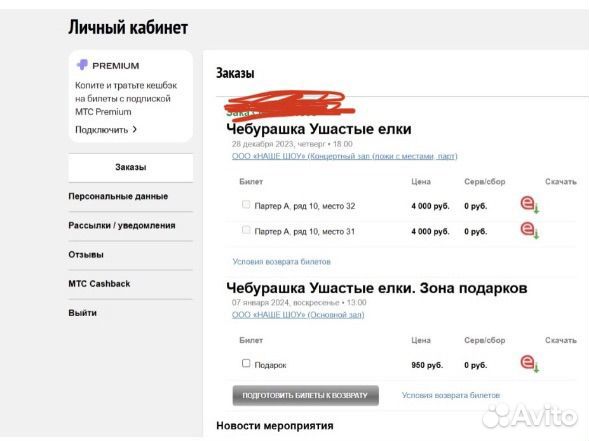Open Персональные данные section
Viewport: 589px width, 441px height.
coord(118,196)
